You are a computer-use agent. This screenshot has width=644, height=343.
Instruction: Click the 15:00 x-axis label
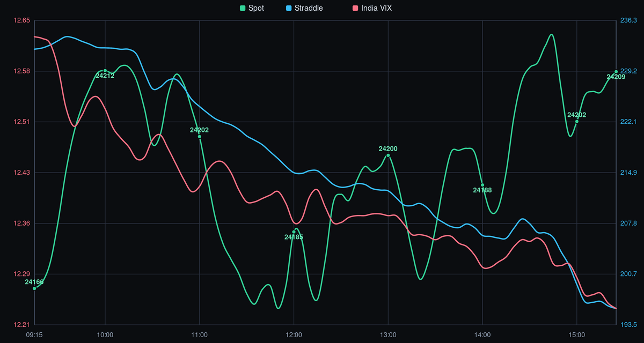coord(577,335)
